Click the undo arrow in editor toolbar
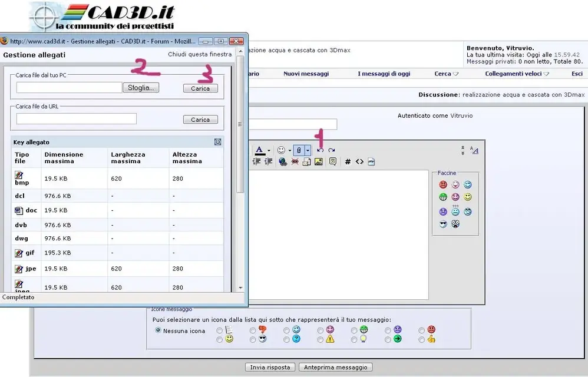 click(x=320, y=150)
